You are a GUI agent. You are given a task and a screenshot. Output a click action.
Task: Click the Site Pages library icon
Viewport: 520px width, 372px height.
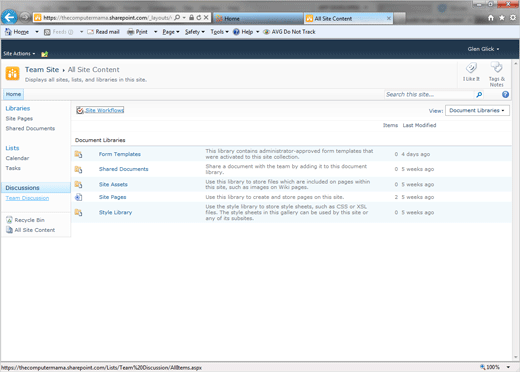pos(78,197)
